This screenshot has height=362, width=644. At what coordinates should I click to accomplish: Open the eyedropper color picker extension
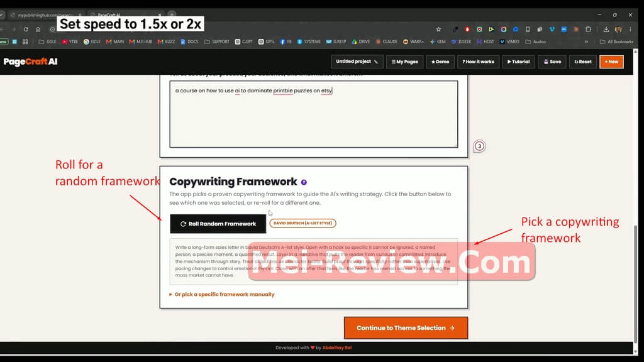[x=455, y=29]
